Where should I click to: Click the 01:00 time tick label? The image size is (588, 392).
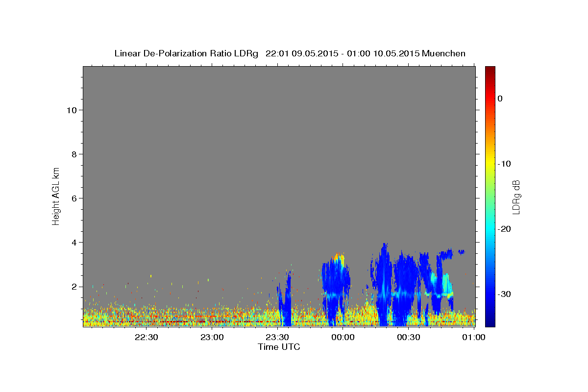474,338
